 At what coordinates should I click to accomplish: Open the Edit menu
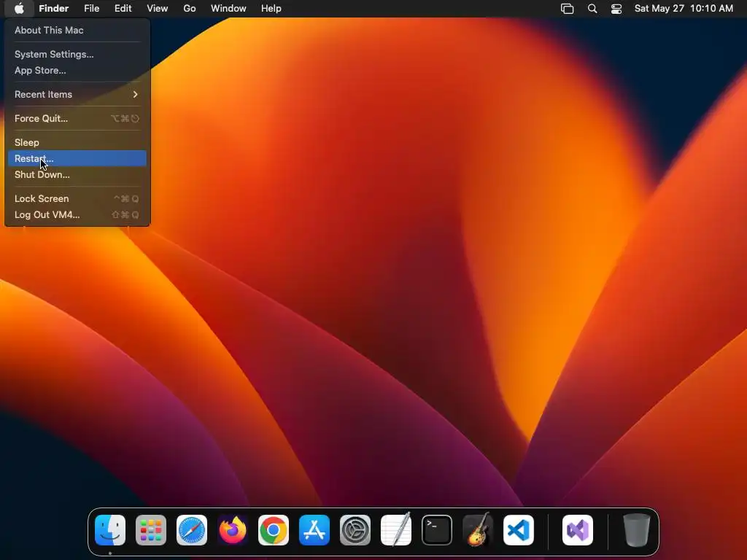pyautogui.click(x=123, y=9)
